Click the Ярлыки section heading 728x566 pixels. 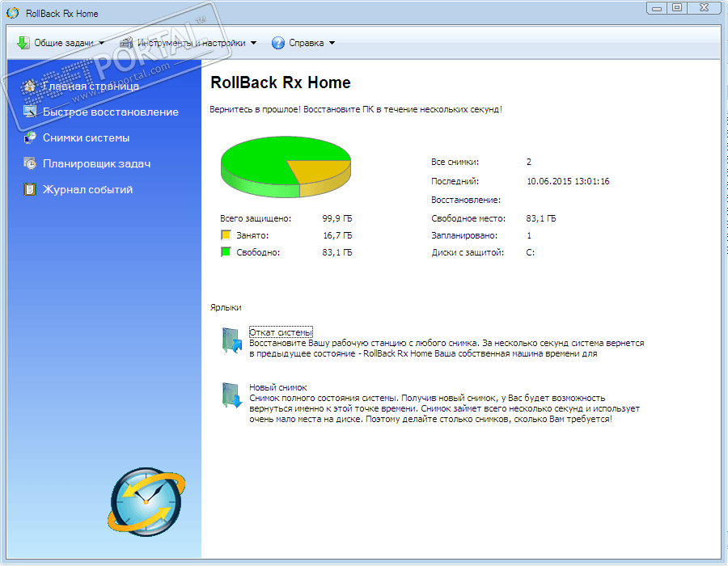click(226, 307)
